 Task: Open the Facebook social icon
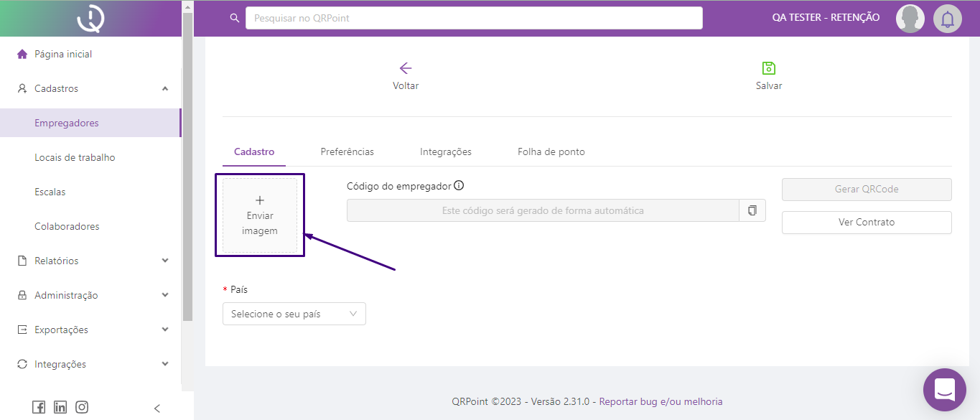point(39,407)
